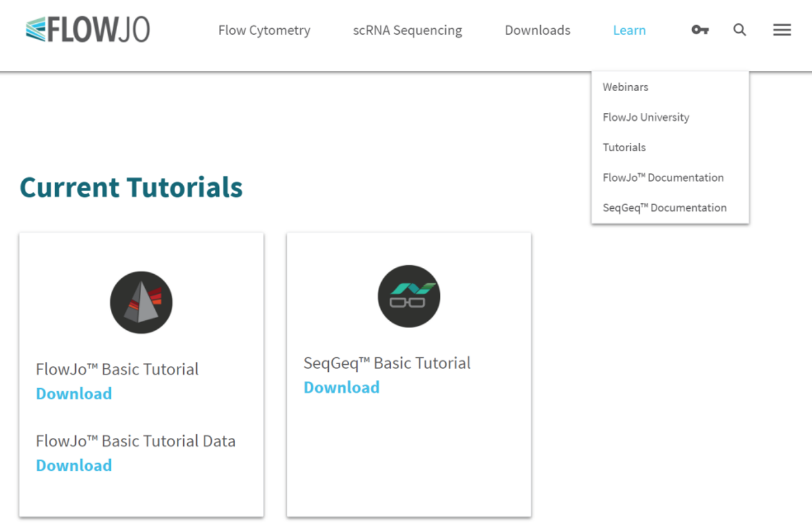812x526 pixels.
Task: Open the hamburger menu icon
Action: point(782,30)
